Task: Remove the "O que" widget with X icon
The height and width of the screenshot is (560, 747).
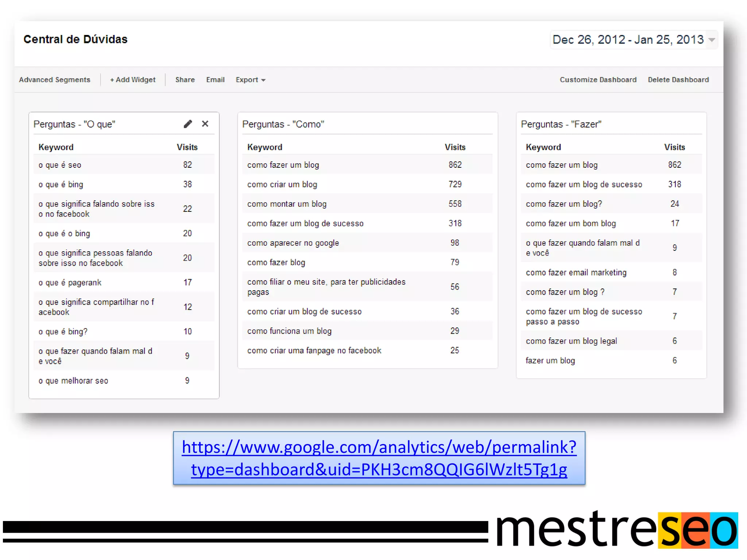Action: pos(205,124)
